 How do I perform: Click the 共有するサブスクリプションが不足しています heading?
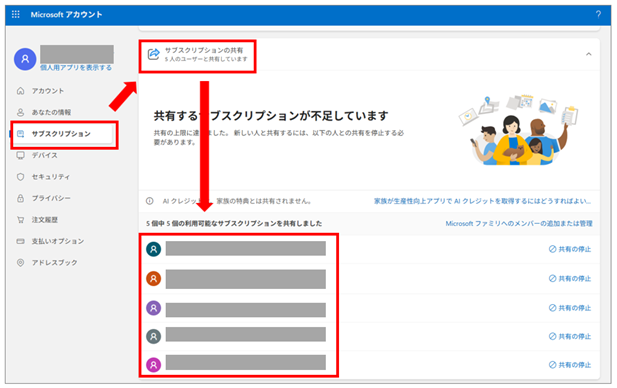(x=271, y=116)
